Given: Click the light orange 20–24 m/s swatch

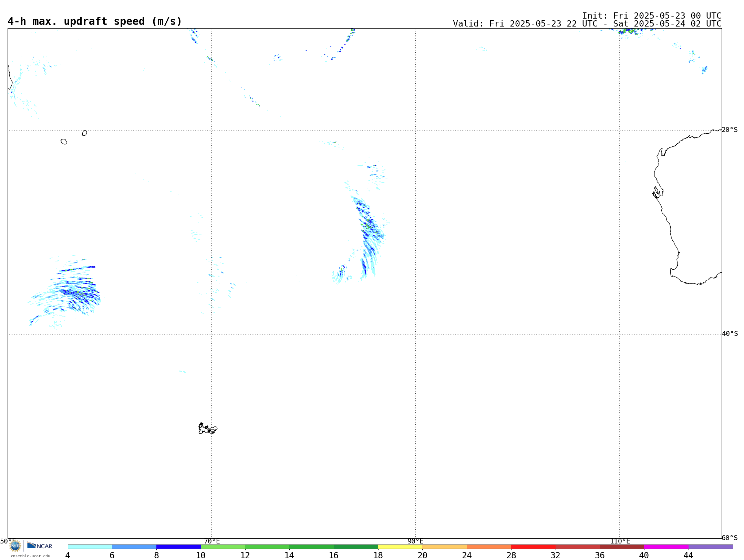Looking at the screenshot, I should [x=445, y=547].
